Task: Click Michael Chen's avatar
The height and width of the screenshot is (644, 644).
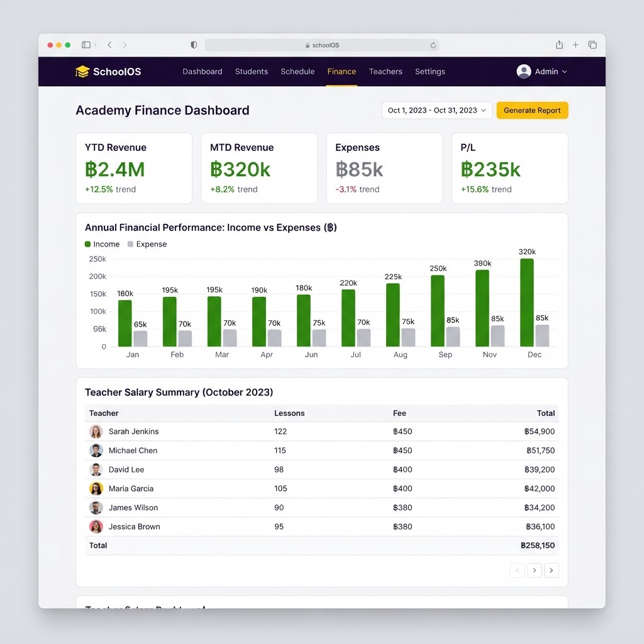Action: tap(96, 450)
